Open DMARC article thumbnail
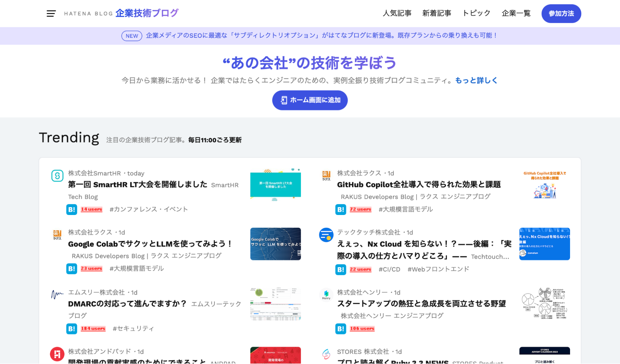Screen dimensions: 620x364 275,304
